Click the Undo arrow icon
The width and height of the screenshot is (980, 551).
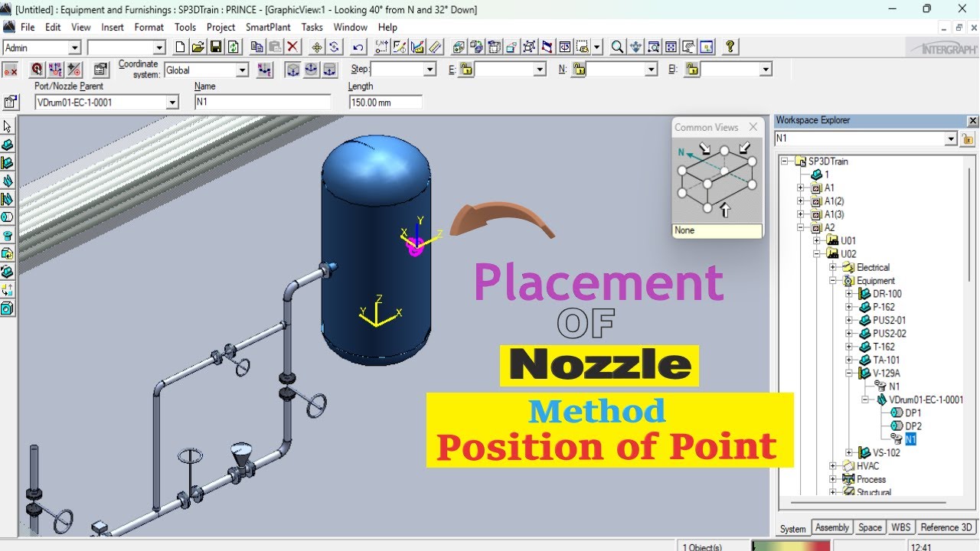coord(358,47)
